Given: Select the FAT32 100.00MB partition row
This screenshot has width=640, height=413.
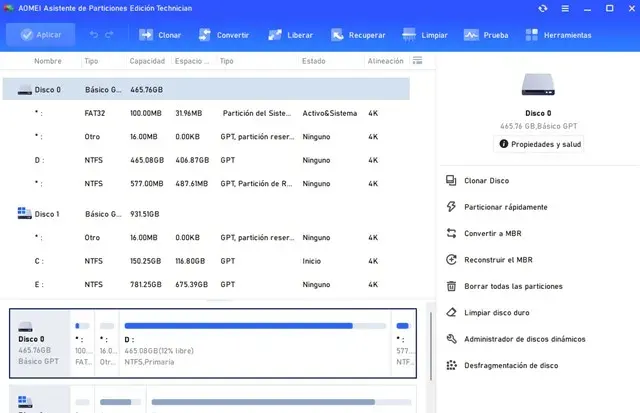Looking at the screenshot, I should pos(206,113).
